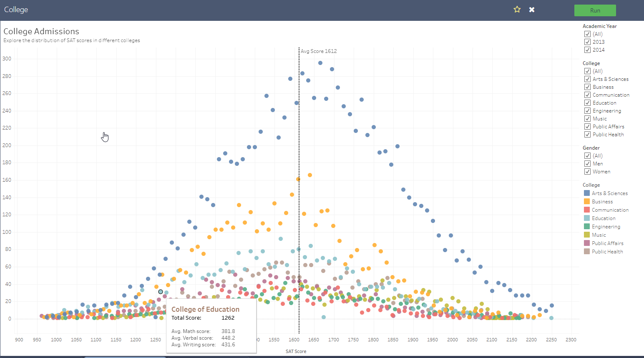This screenshot has height=358, width=644.
Task: Select the Music legend color swatch
Action: (587, 235)
